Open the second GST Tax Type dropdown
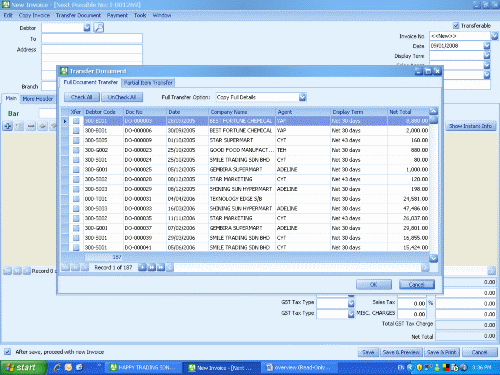Viewport: 500px width, 375px height. 351,314
